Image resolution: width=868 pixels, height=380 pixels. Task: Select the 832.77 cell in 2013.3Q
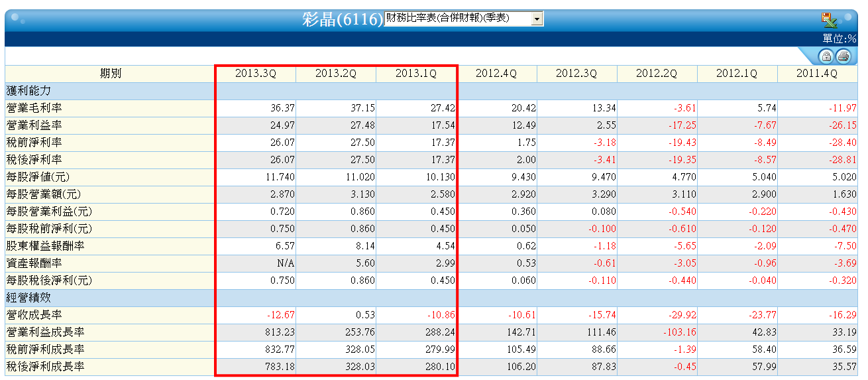coord(280,349)
